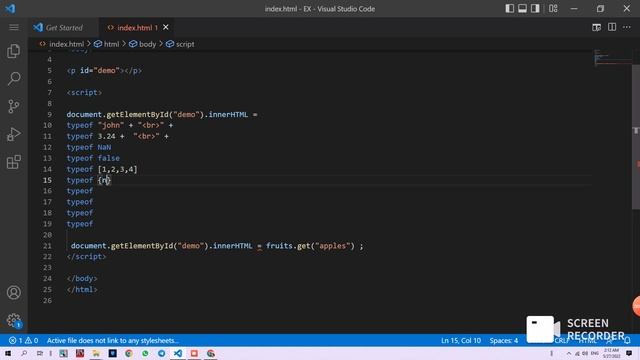This screenshot has height=360, width=640.
Task: Click the '[1,2,3,4]' array on line 14
Action: 118,169
